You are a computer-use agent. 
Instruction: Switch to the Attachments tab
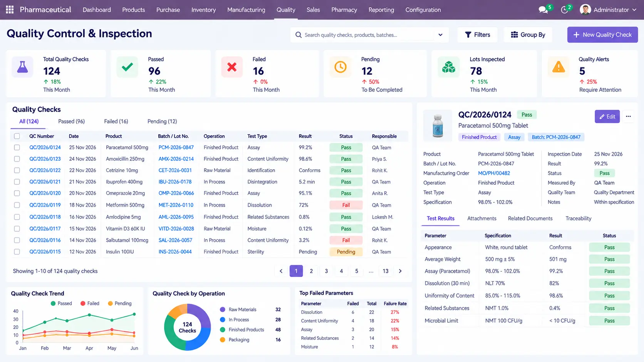pos(481,219)
